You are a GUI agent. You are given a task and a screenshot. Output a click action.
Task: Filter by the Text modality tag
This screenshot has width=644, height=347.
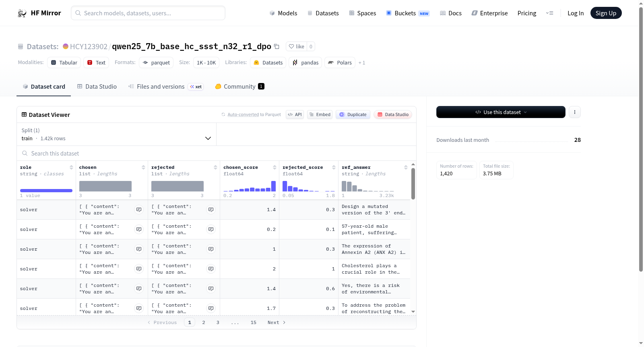(x=96, y=62)
